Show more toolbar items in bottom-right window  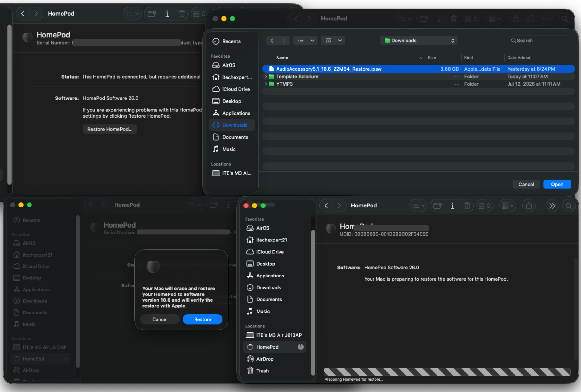[552, 205]
